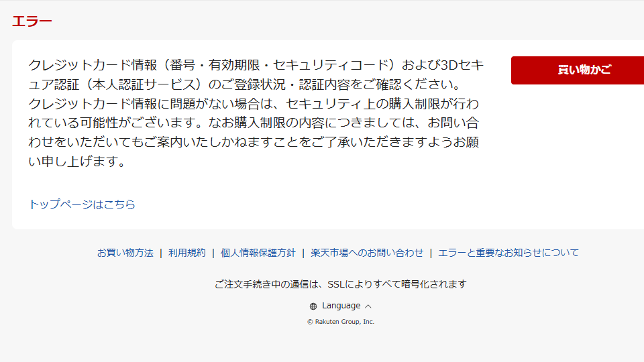
Task: Open the Language dropdown label
Action: 341,306
